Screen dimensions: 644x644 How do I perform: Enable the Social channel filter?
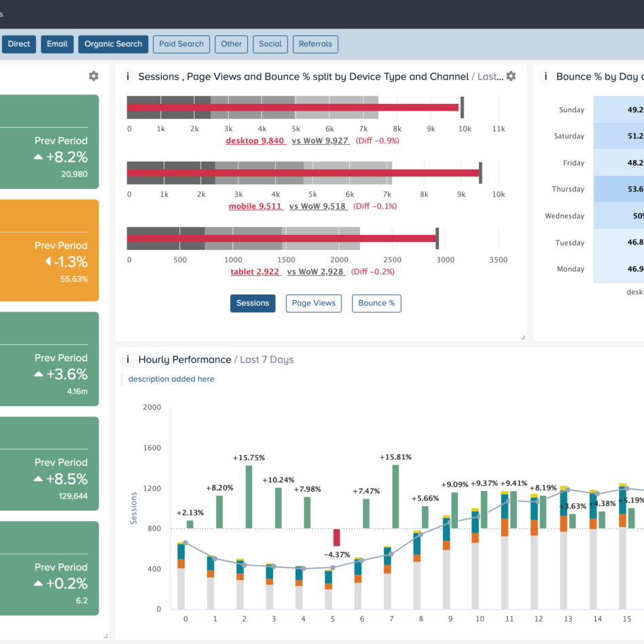tap(270, 43)
